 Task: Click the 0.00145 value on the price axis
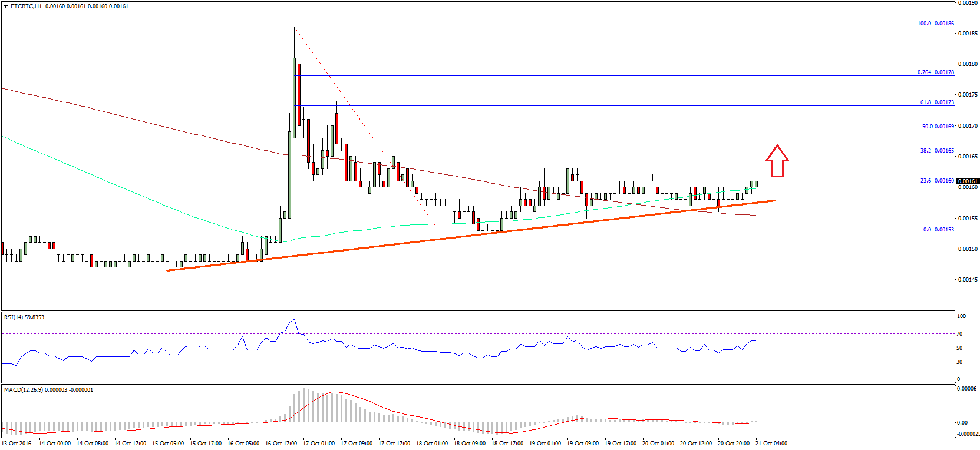pyautogui.click(x=968, y=280)
